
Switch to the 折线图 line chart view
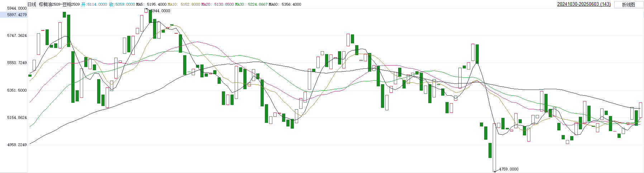[629, 5]
